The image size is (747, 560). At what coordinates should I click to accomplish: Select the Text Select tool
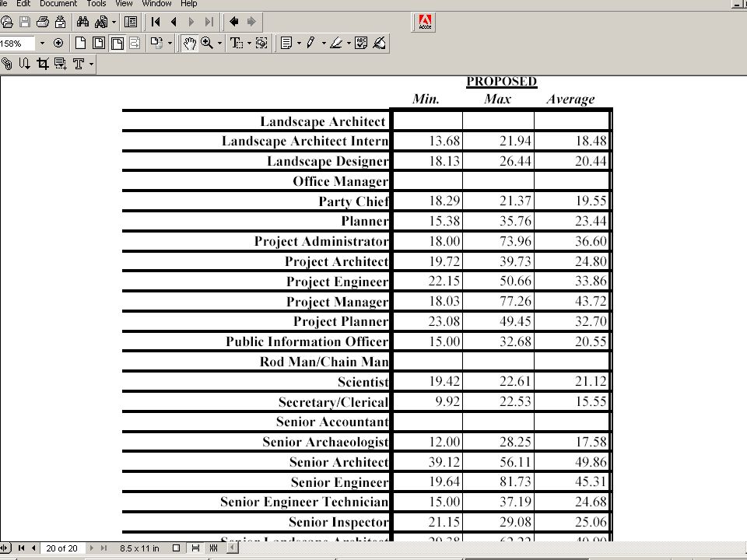237,44
